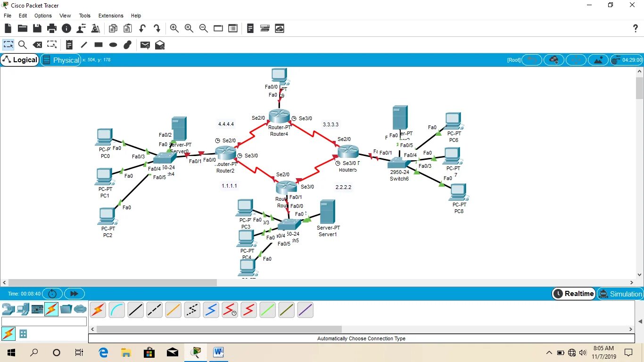Select Network Devices category
Image resolution: width=644 pixels, height=362 pixels.
pos(8,309)
